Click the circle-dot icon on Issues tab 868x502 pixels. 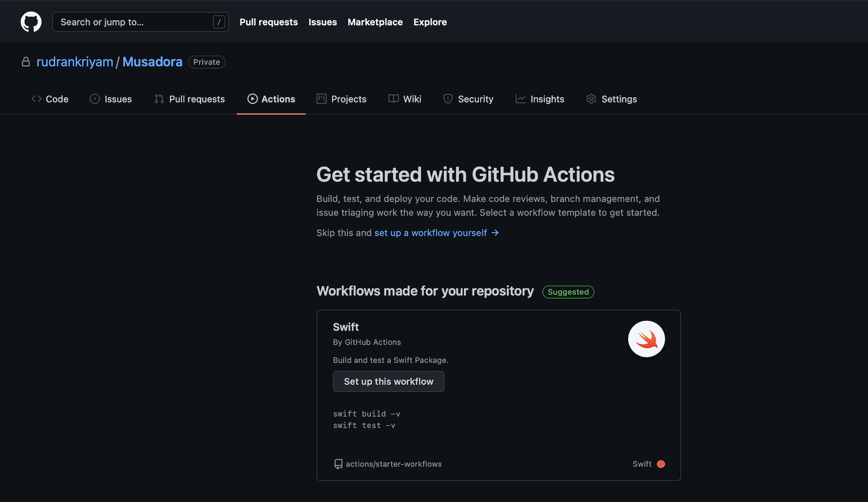tap(95, 99)
